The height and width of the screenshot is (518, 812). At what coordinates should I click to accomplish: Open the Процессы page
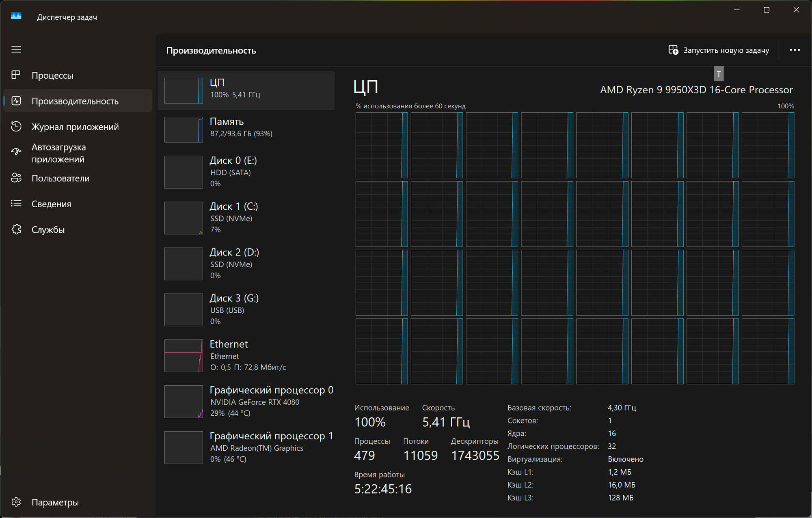click(78, 75)
